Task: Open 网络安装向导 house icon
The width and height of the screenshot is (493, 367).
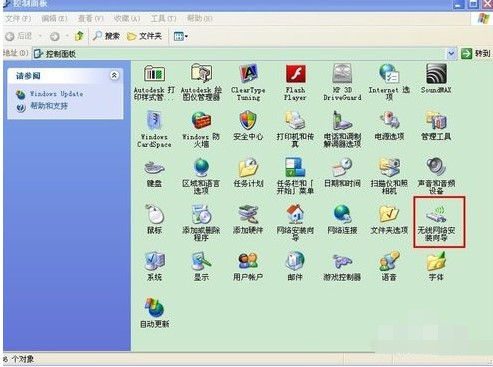Action: coord(295,214)
